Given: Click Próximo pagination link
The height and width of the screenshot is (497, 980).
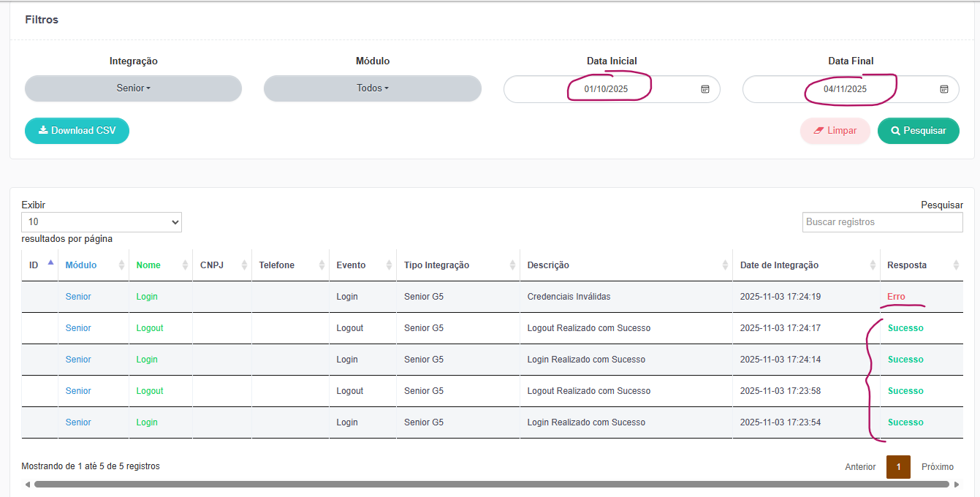Looking at the screenshot, I should 937,467.
